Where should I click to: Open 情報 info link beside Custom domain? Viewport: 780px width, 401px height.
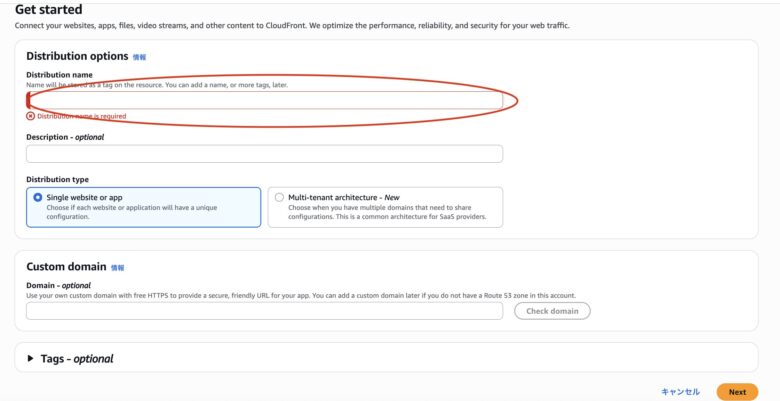pyautogui.click(x=118, y=268)
